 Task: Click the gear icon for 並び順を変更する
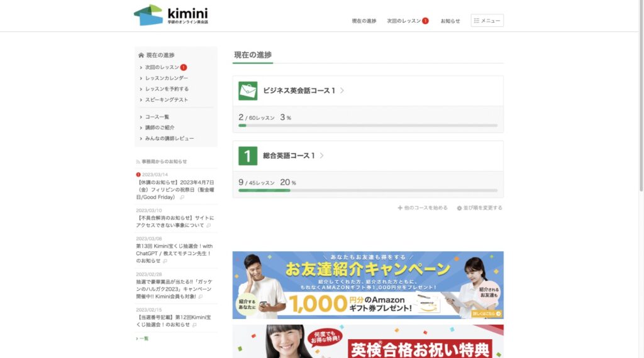pos(459,208)
